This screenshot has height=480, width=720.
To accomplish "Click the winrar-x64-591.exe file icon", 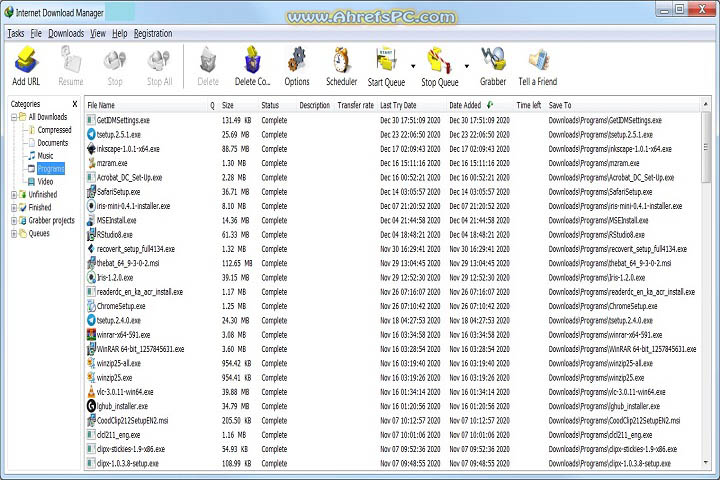I will pos(91,334).
